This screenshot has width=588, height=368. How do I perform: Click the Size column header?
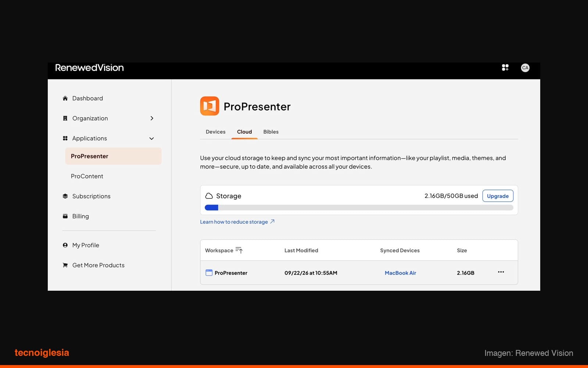[x=462, y=250]
